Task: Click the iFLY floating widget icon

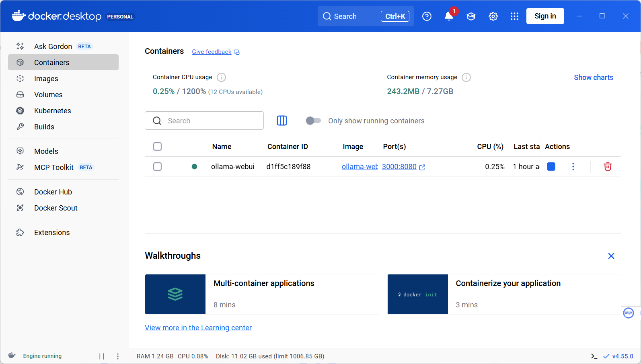Action: [629, 313]
